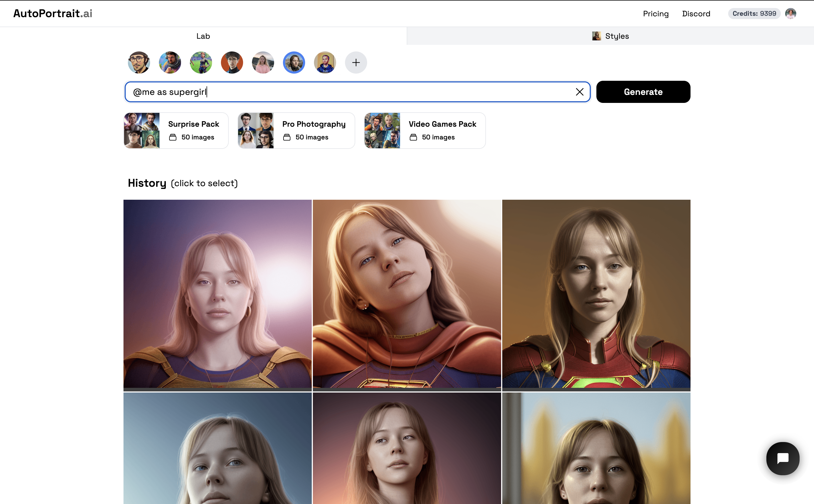Screen dimensions: 814x504
Task: Switch to the Lab tab
Action: (203, 36)
